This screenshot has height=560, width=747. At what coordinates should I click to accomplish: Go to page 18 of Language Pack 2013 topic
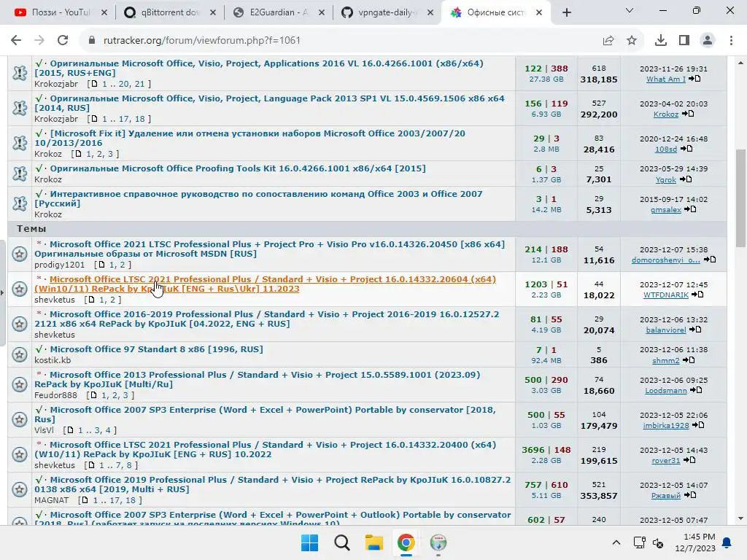click(x=139, y=119)
